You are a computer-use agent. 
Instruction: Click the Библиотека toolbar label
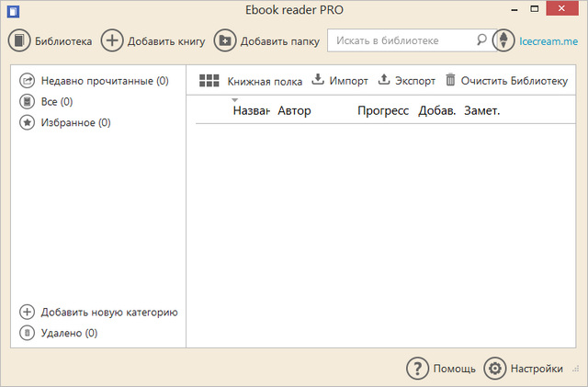pos(63,41)
